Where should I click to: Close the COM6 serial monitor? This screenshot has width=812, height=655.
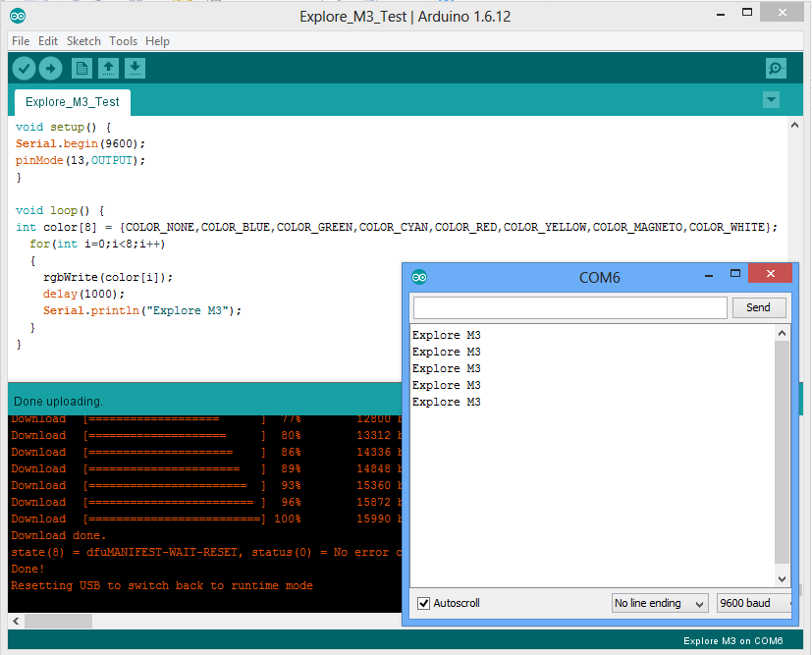pyautogui.click(x=771, y=273)
